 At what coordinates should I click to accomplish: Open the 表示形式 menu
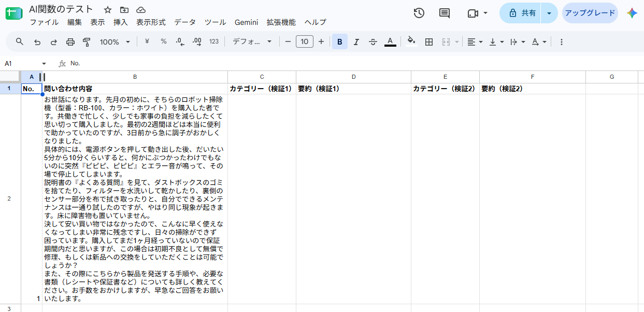click(151, 22)
